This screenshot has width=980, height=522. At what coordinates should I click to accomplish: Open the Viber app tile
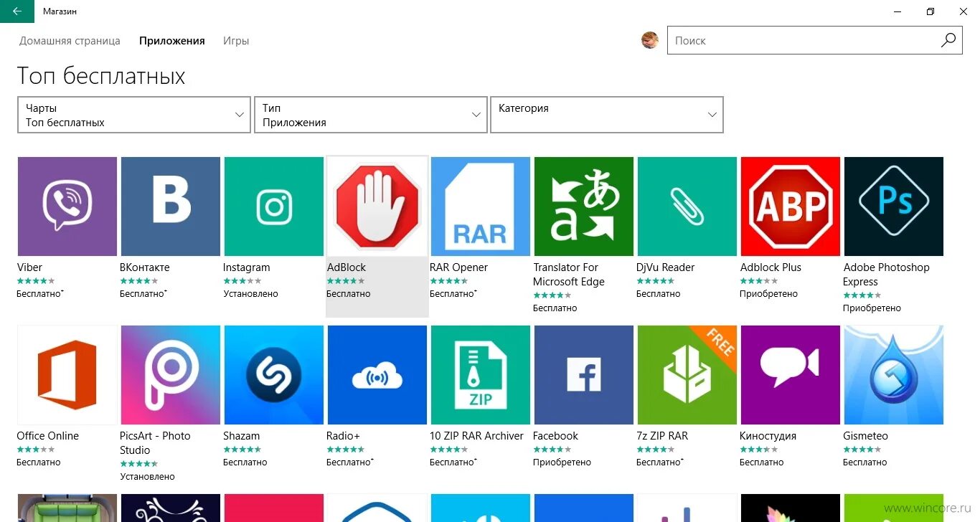point(67,206)
